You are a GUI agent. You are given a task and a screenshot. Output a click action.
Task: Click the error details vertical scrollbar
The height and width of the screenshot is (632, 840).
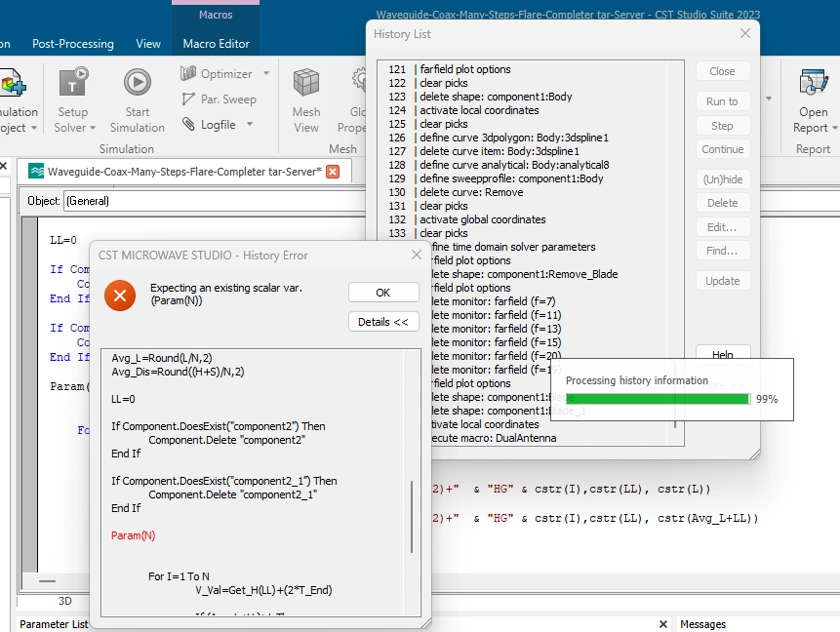point(412,516)
